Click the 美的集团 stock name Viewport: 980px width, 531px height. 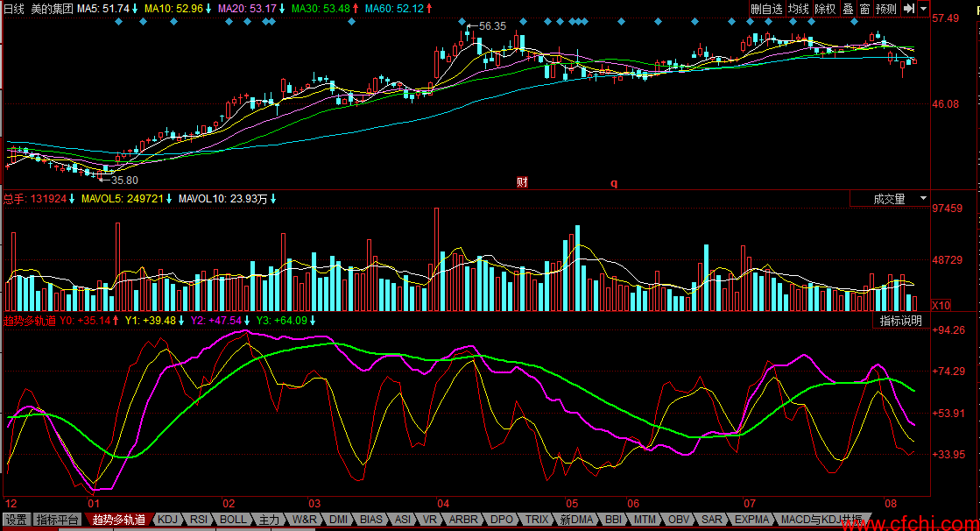[52, 9]
